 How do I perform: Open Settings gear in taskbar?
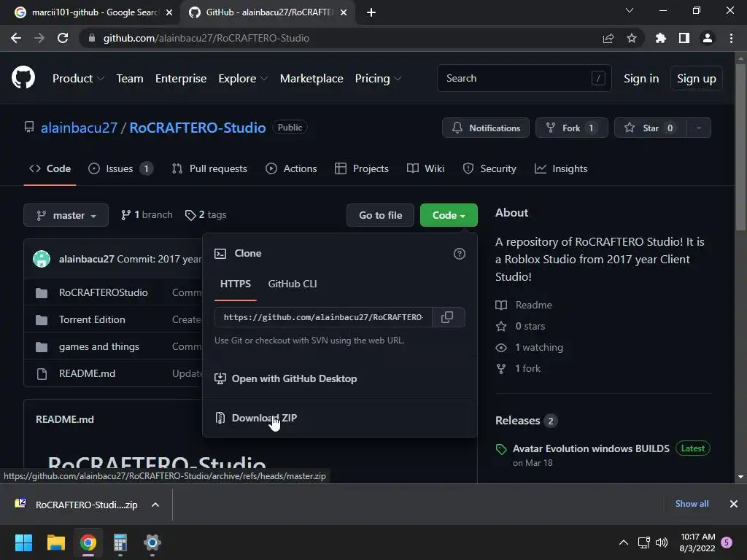pyautogui.click(x=152, y=542)
